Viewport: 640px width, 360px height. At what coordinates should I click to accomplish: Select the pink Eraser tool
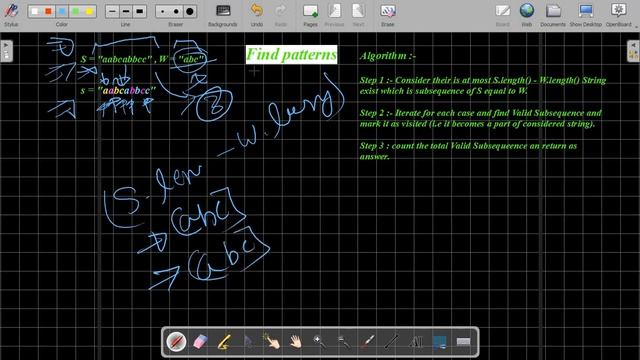click(x=200, y=342)
